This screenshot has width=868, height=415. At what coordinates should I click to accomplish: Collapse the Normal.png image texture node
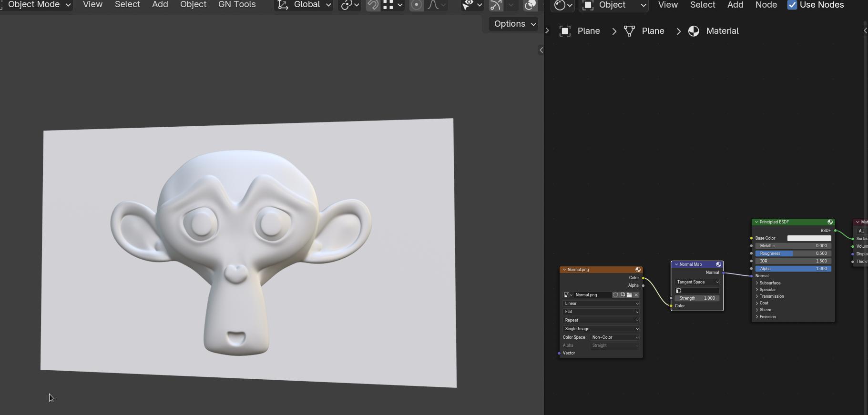(564, 270)
